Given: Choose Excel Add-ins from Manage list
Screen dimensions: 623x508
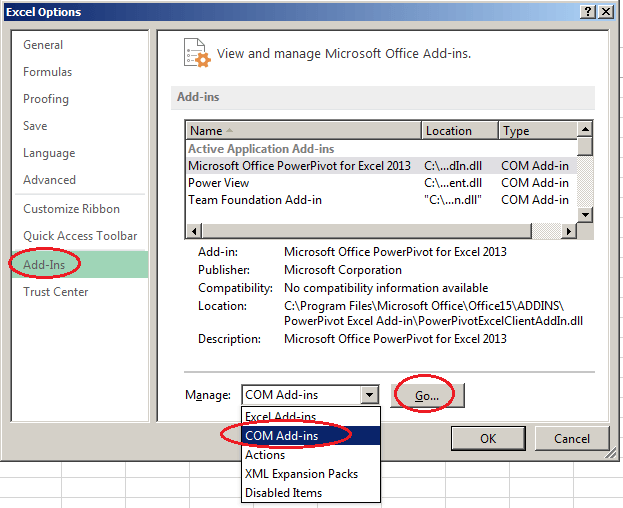Looking at the screenshot, I should [x=280, y=416].
